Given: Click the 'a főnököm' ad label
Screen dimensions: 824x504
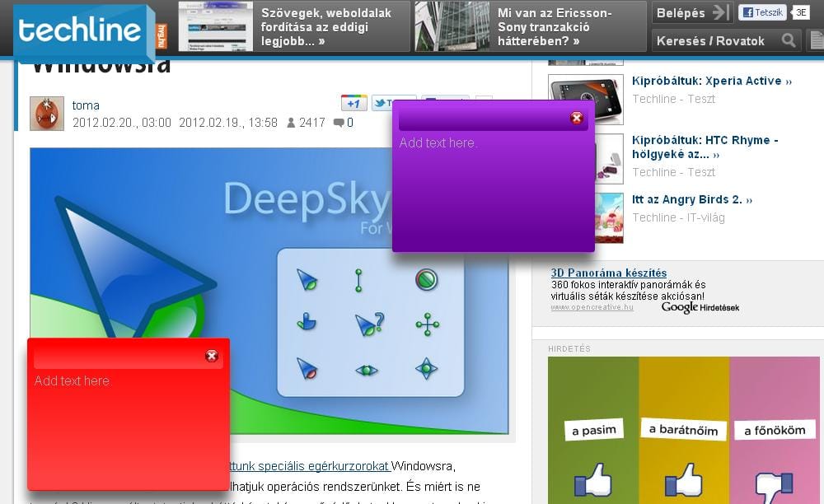Looking at the screenshot, I should 775,431.
